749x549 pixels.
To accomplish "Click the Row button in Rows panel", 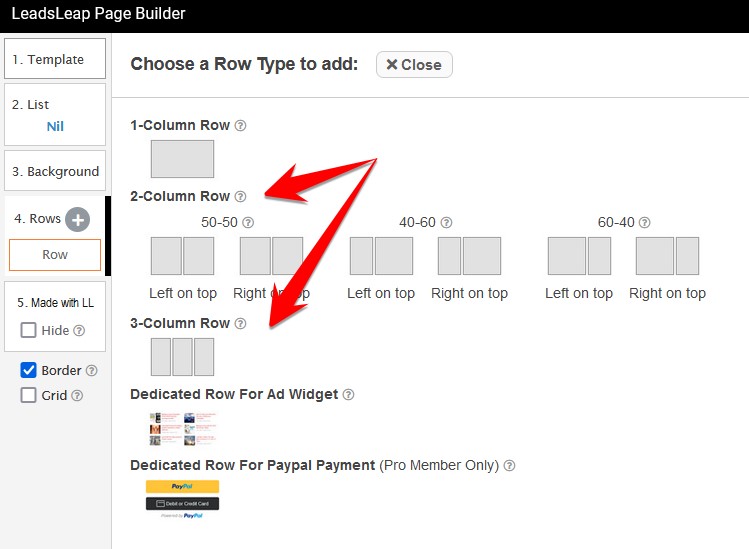I will [x=55, y=255].
